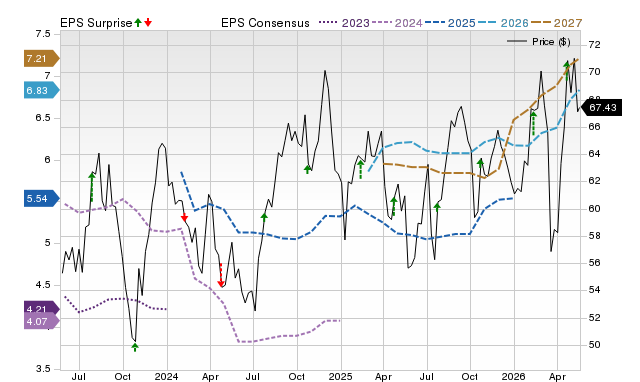Click the EPS Surprise legend label

(x=96, y=23)
